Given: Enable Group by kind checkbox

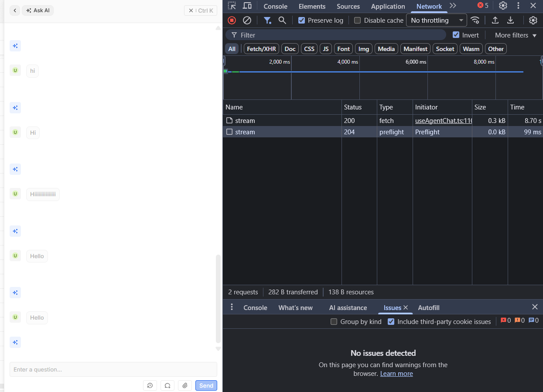Looking at the screenshot, I should click(334, 321).
